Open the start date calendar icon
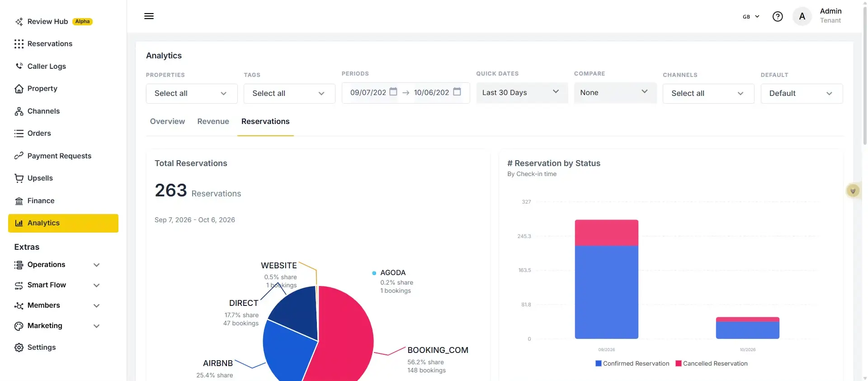This screenshot has height=381, width=868. pos(393,91)
